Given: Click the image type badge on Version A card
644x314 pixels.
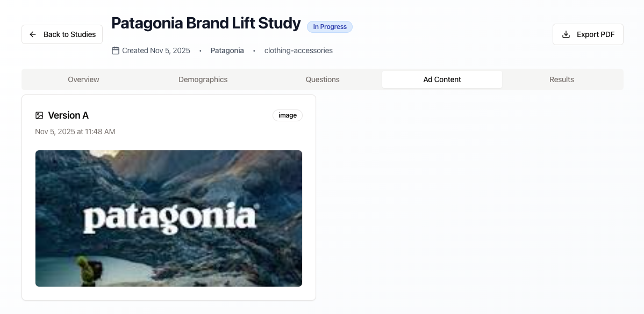Looking at the screenshot, I should [287, 115].
